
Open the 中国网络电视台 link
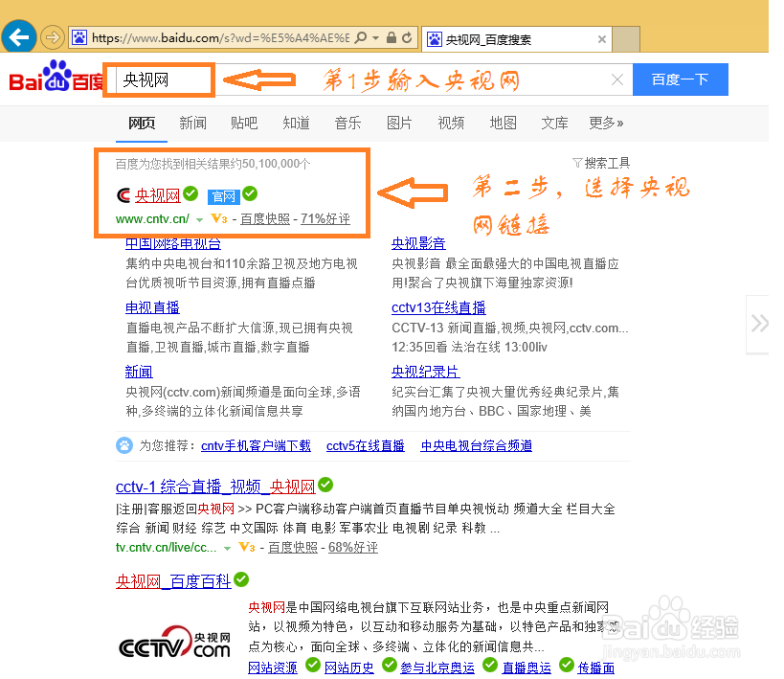click(x=173, y=243)
